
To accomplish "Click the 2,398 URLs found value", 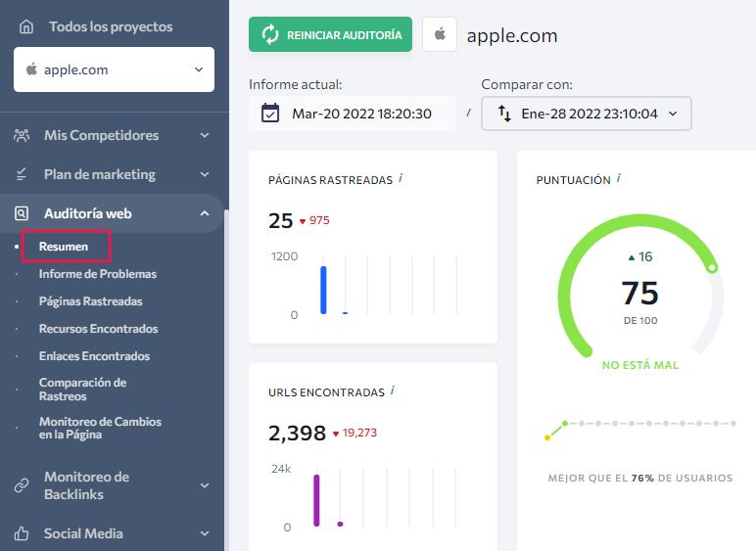I will tap(297, 433).
